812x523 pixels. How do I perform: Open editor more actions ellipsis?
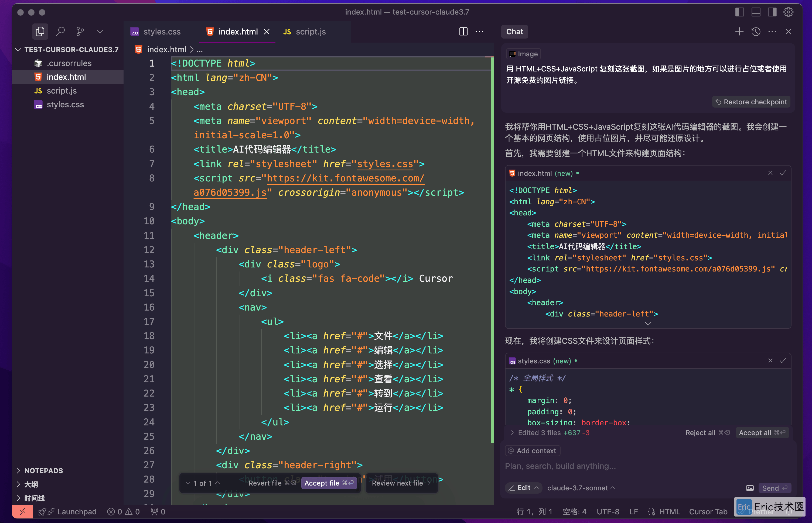[x=479, y=32]
